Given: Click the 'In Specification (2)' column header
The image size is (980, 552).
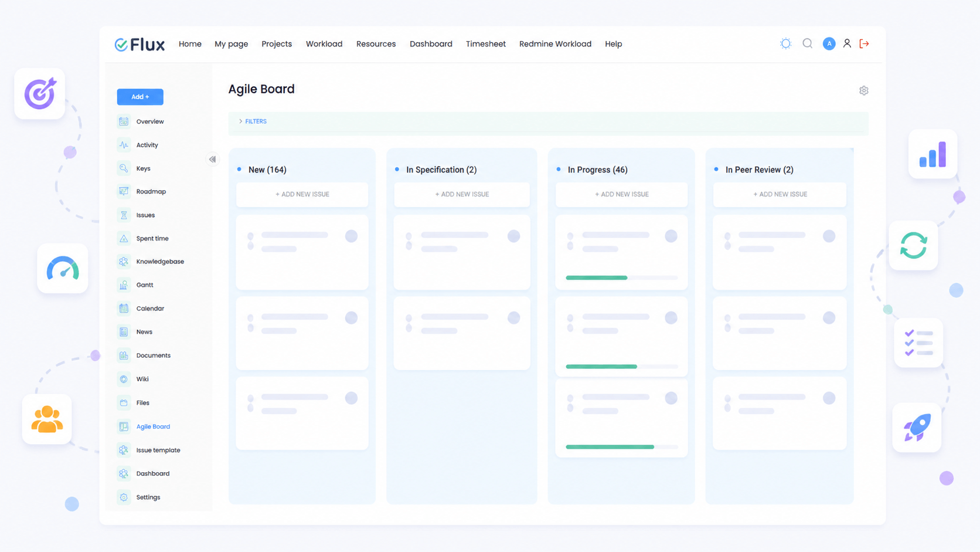Looking at the screenshot, I should click(x=441, y=170).
